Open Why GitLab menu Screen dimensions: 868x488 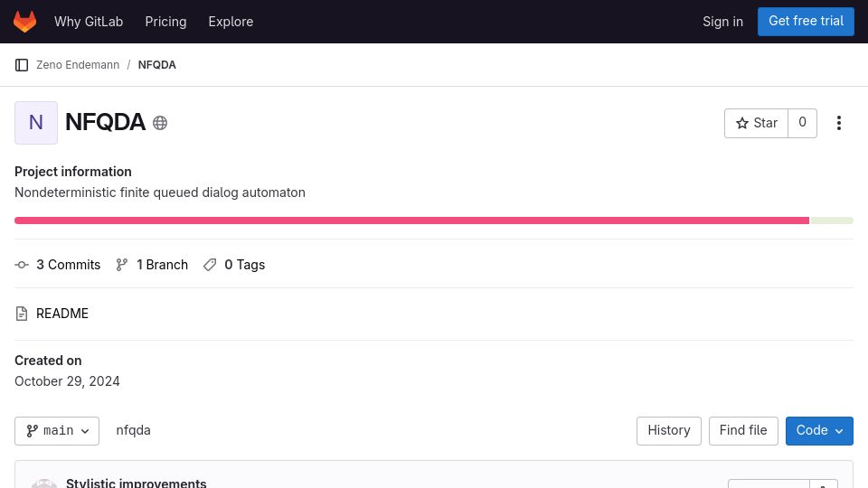point(89,22)
